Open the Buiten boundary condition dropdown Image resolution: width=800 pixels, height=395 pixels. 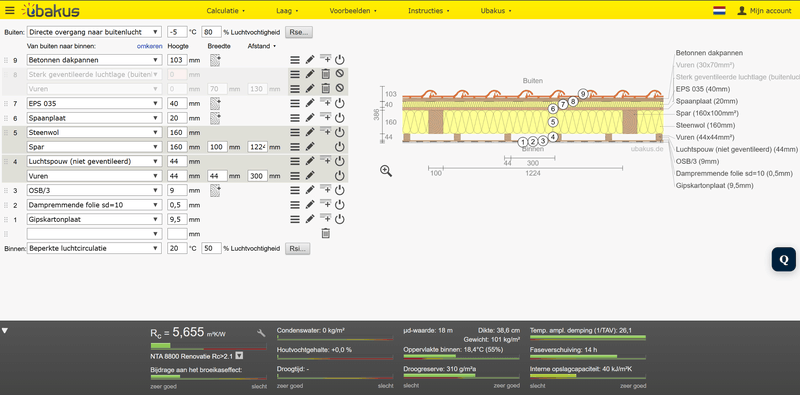(x=94, y=32)
